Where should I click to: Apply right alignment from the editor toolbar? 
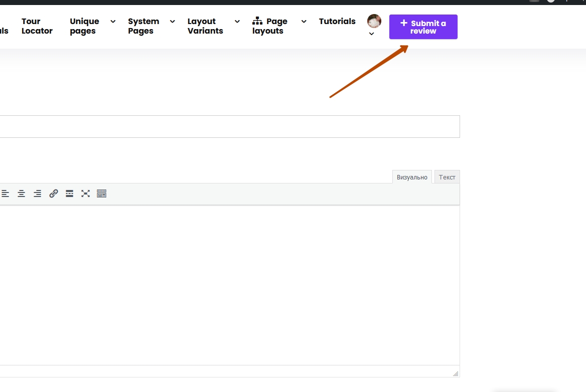37,193
